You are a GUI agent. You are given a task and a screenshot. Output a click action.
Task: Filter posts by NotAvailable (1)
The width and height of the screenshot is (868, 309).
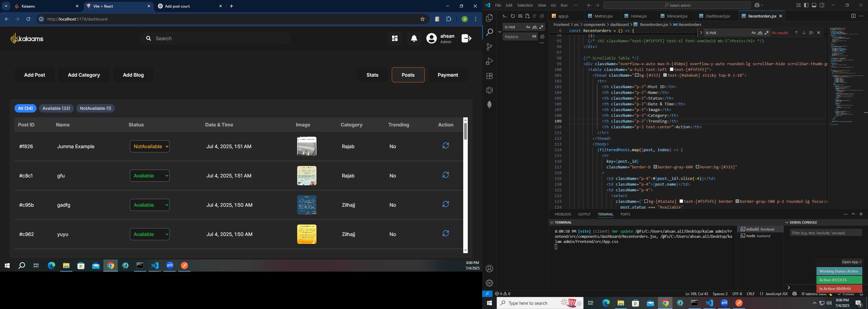(95, 108)
